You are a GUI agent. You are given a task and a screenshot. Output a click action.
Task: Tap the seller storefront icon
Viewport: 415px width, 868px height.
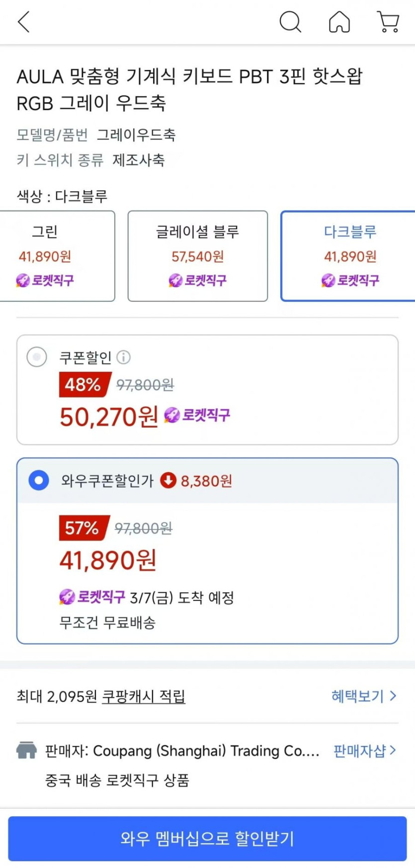(x=27, y=750)
